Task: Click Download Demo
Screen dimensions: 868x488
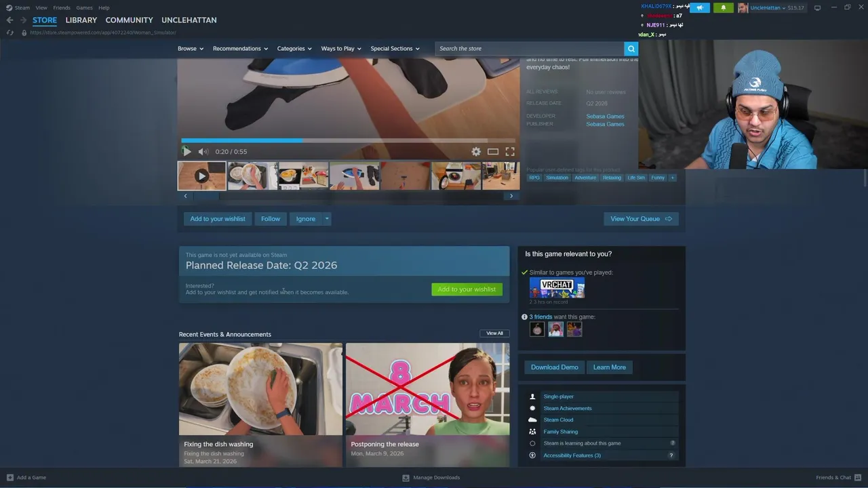Action: (555, 367)
